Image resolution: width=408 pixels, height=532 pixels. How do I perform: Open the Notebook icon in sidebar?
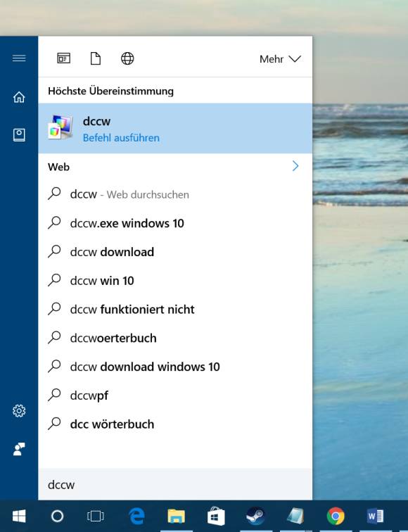click(19, 135)
